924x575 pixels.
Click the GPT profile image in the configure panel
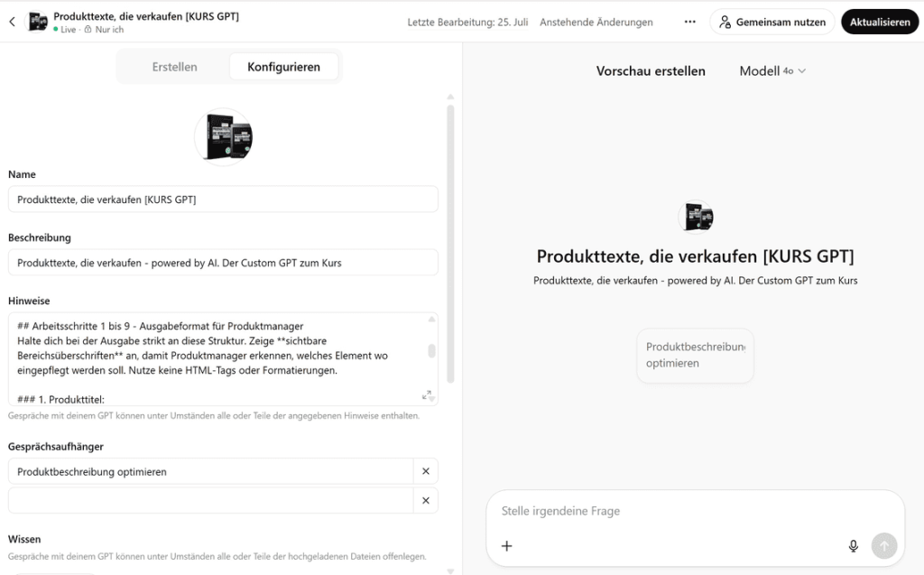224,137
